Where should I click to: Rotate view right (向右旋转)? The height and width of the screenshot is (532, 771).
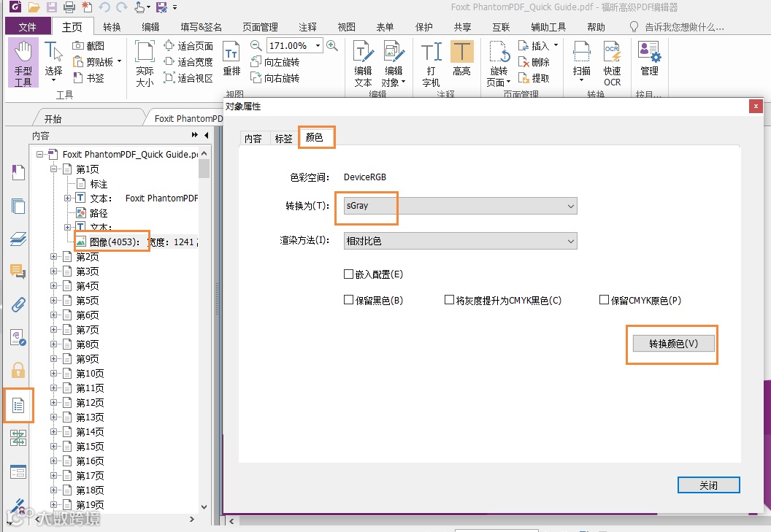tap(275, 77)
